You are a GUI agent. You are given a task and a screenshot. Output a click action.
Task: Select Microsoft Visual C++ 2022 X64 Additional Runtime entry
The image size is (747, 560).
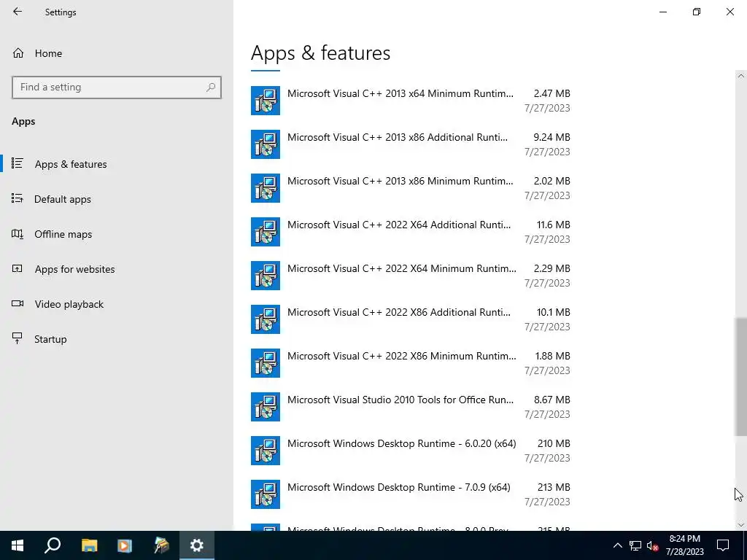[x=411, y=232]
